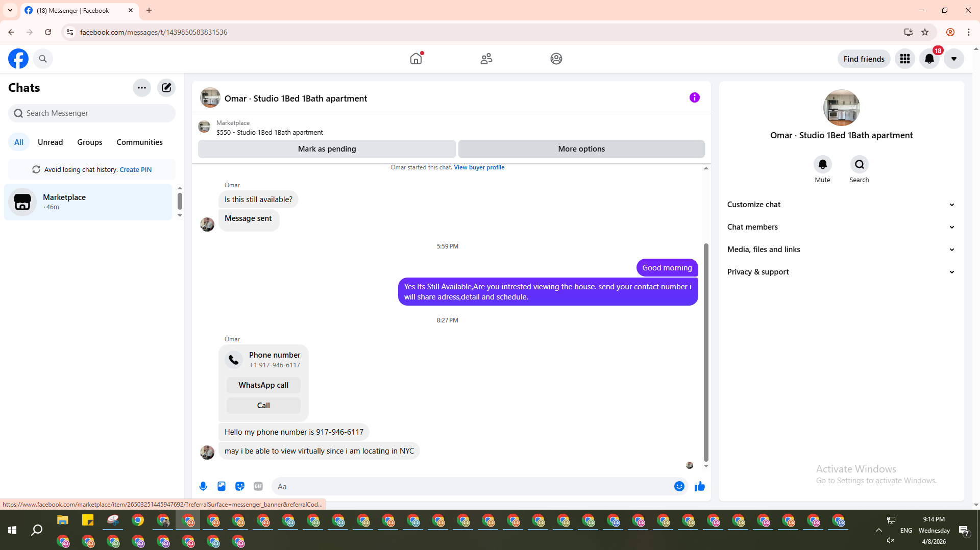Attach a photo with the image icon
The height and width of the screenshot is (550, 980).
(x=222, y=486)
